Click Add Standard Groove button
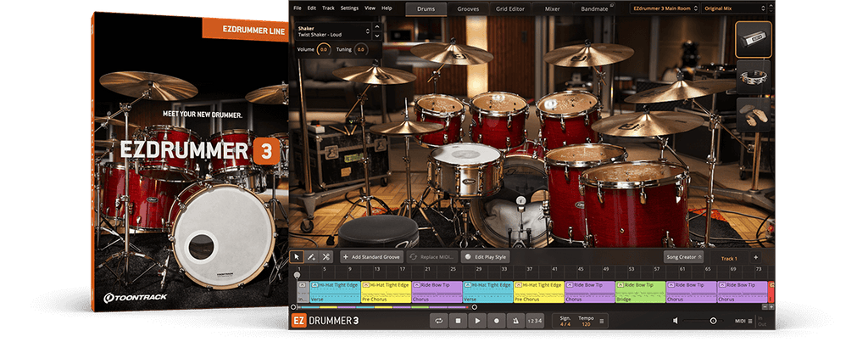 click(x=371, y=257)
